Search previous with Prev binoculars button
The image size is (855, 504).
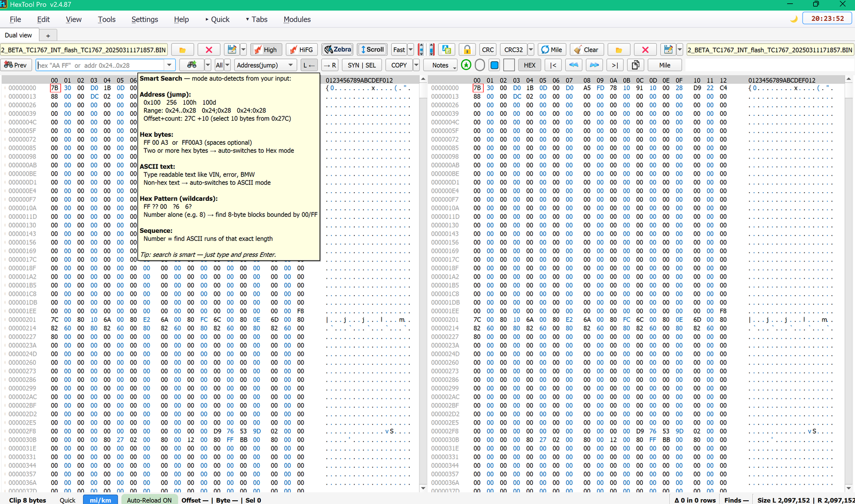(15, 65)
